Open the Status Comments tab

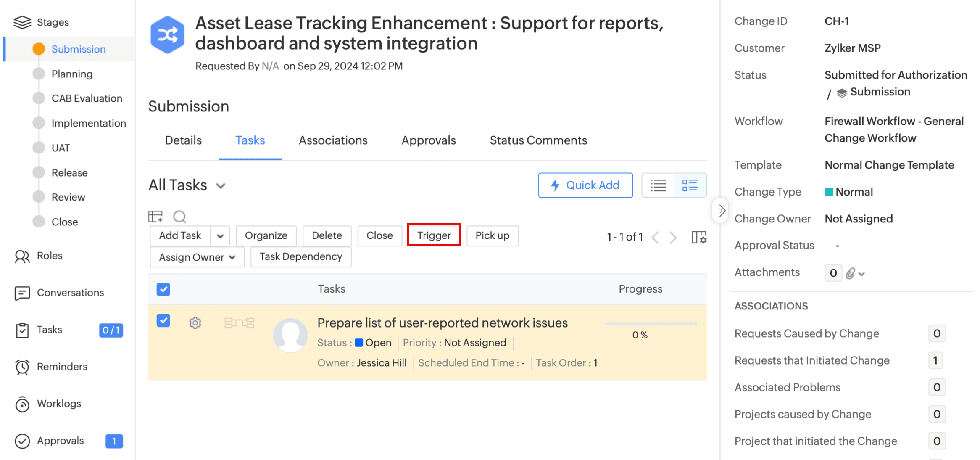[x=538, y=140]
